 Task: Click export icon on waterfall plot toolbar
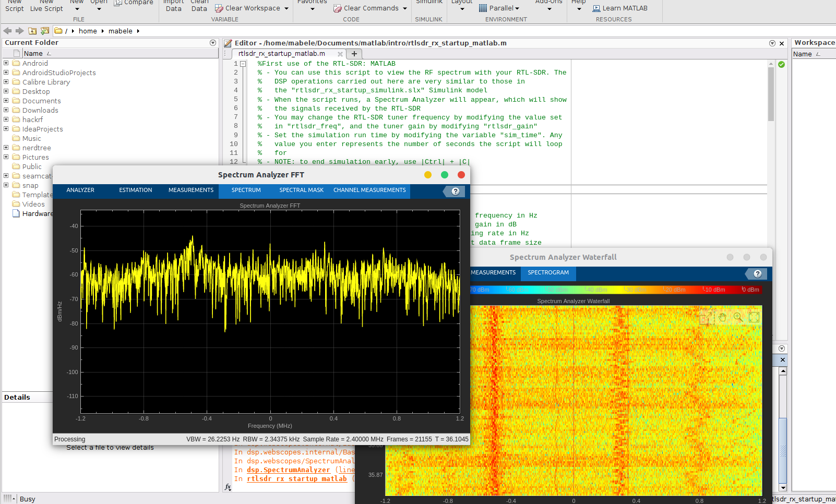[706, 317]
